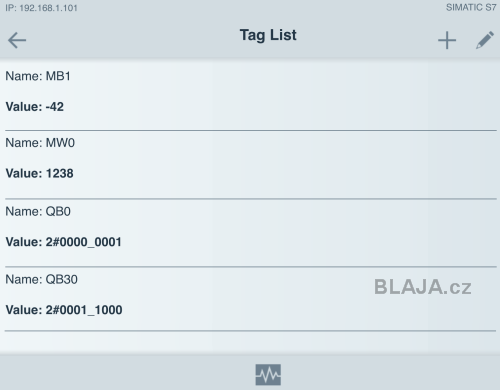Go back with the arrow icon

[x=17, y=40]
